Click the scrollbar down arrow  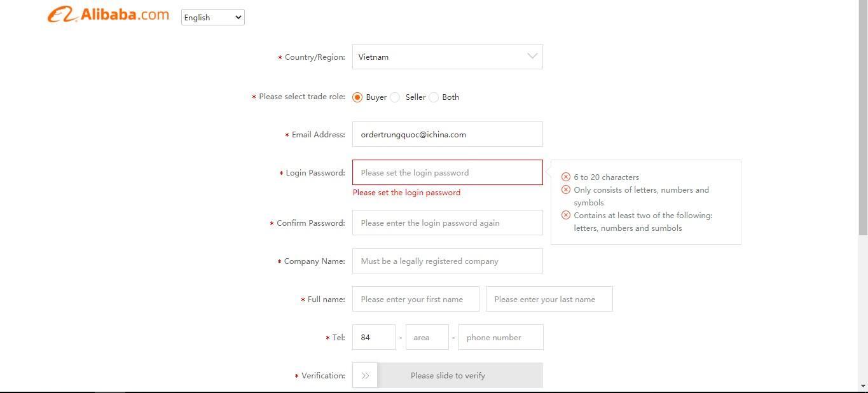pos(863,386)
